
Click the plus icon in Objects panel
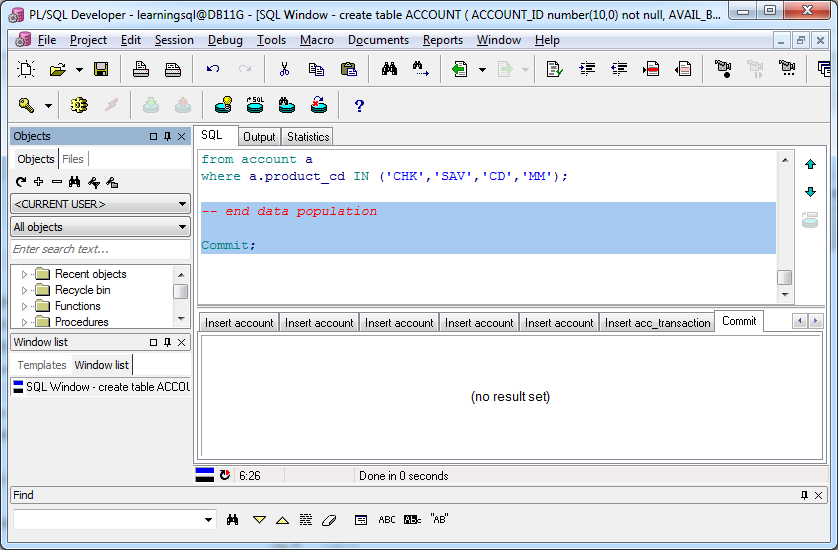tap(38, 182)
